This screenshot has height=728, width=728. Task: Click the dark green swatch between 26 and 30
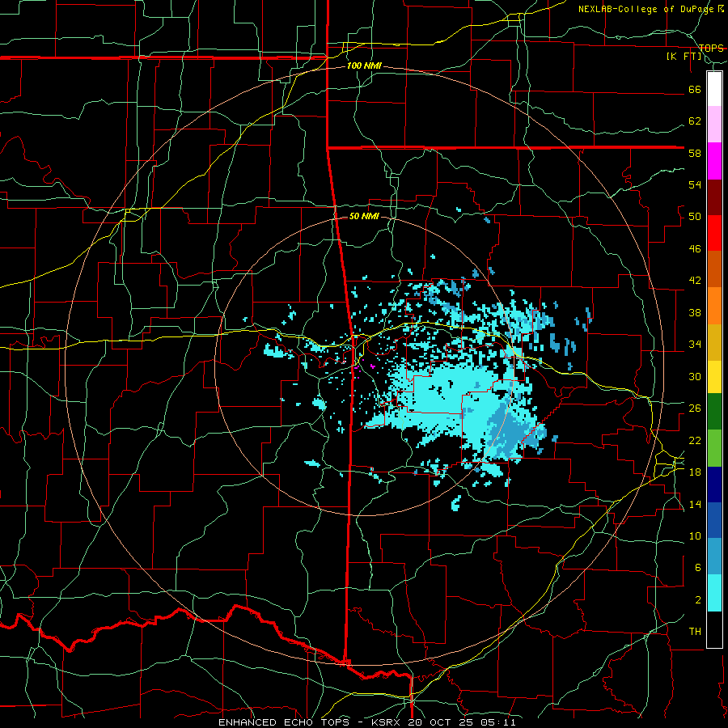(x=714, y=412)
